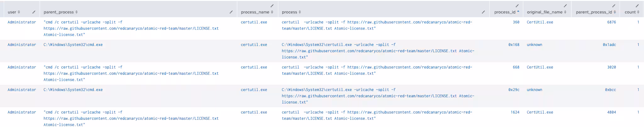This screenshot has width=644, height=127.
Task: Click the pencil icon above parent_process_id
Action: [x=613, y=6]
